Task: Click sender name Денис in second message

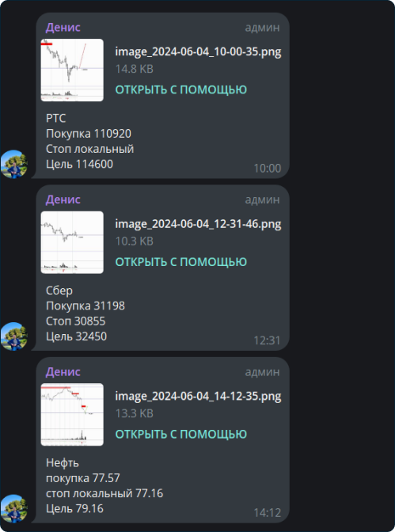Action: click(63, 199)
